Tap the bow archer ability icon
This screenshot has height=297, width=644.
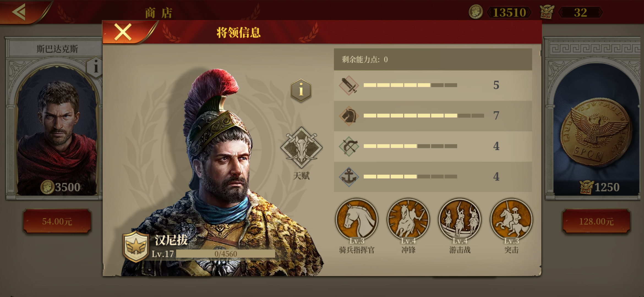[349, 146]
